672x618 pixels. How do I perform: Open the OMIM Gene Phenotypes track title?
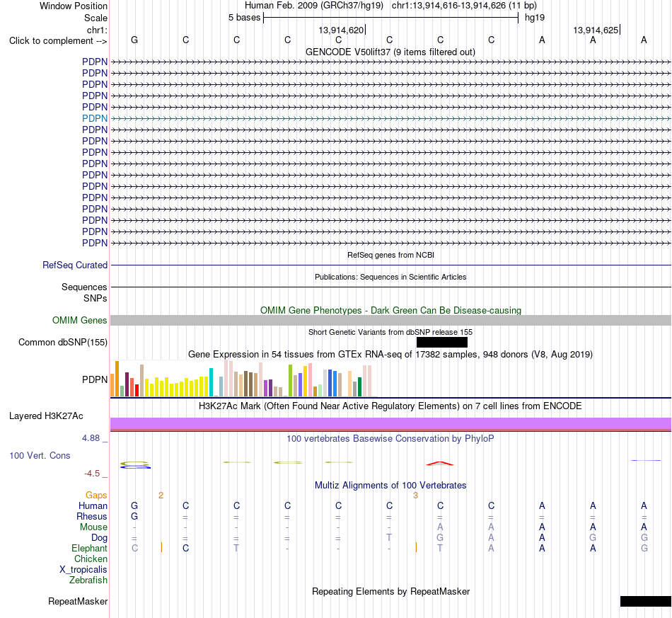(x=390, y=310)
